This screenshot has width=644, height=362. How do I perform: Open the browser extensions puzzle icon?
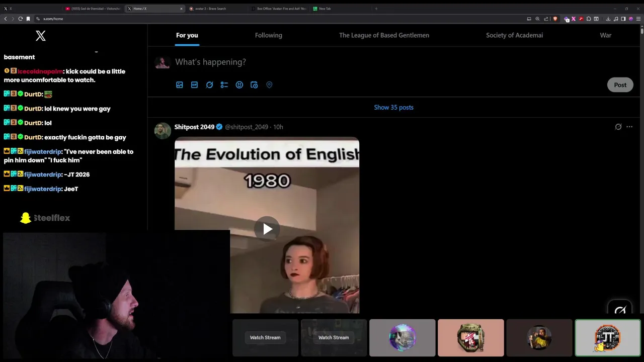[x=589, y=19]
